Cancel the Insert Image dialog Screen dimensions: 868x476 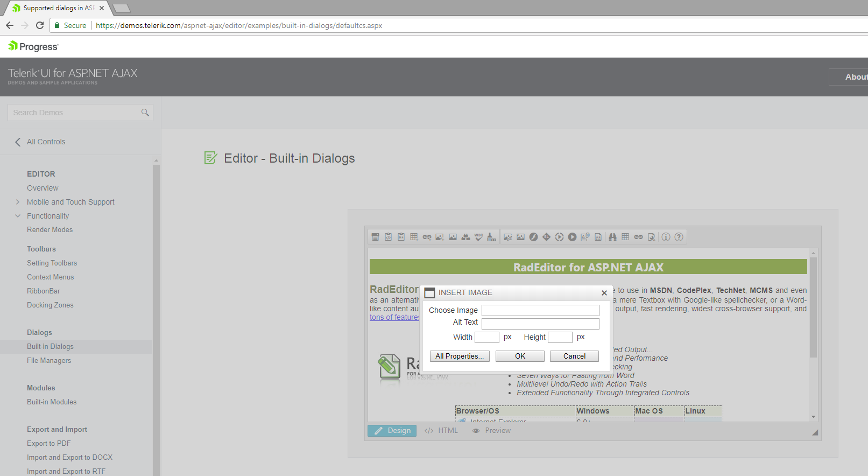click(574, 356)
